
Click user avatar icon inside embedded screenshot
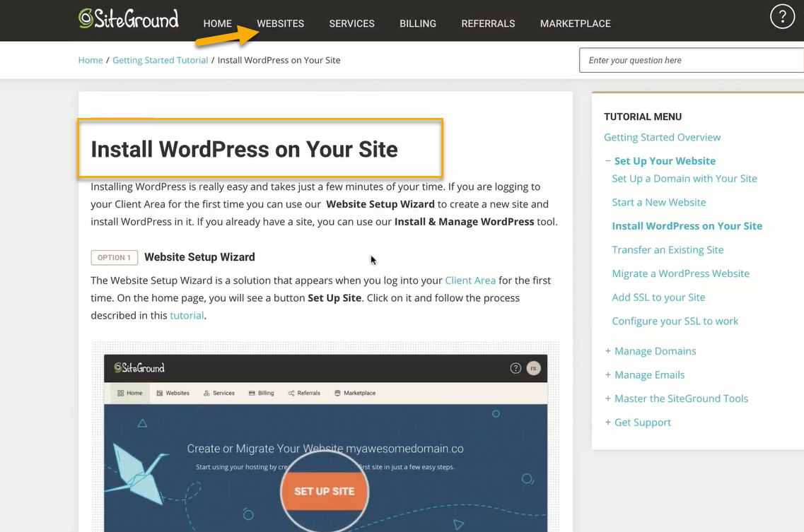(533, 368)
